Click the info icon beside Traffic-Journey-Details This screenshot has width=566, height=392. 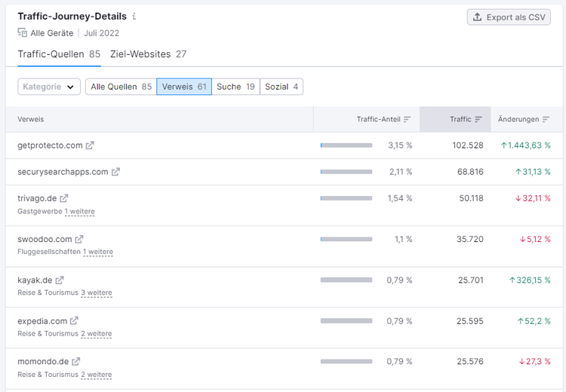click(x=134, y=17)
